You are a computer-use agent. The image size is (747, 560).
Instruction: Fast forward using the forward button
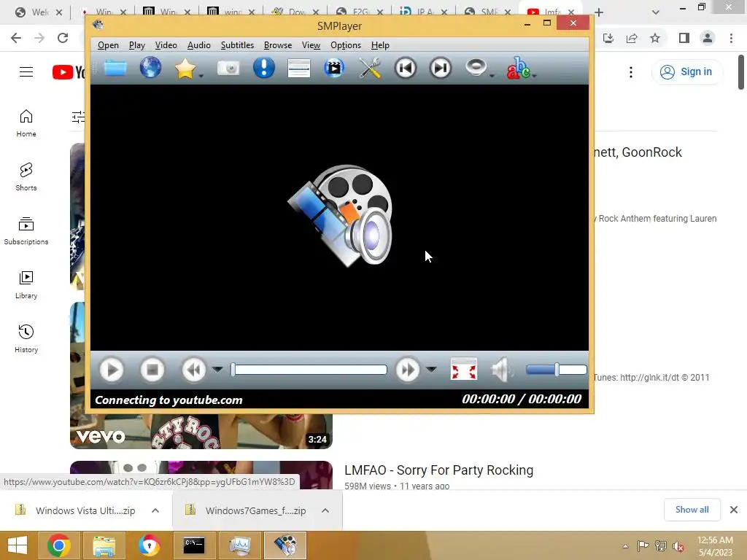pyautogui.click(x=407, y=370)
